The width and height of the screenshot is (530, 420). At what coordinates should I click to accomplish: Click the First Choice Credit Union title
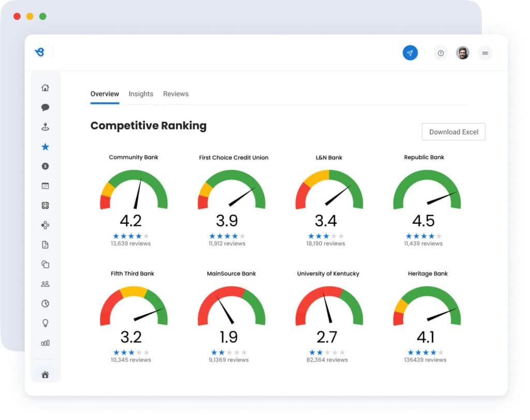click(233, 157)
